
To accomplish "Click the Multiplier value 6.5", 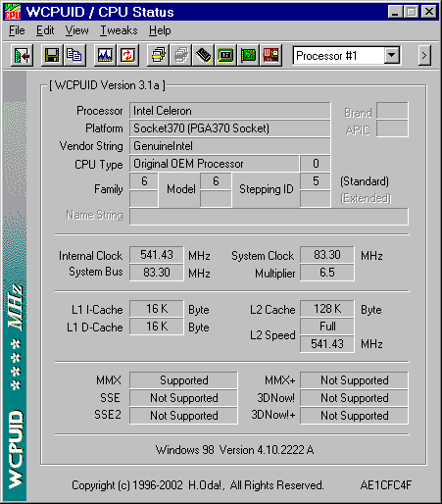I will pyautogui.click(x=327, y=273).
